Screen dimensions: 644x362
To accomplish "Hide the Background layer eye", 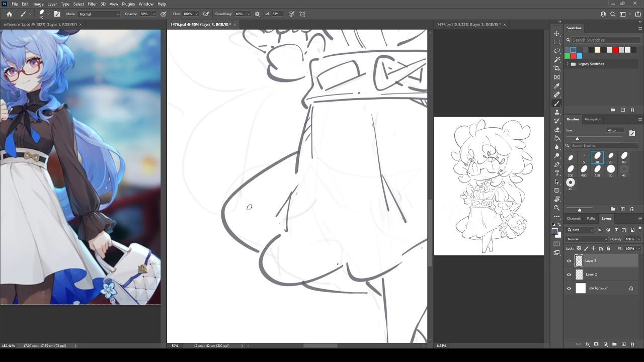I will tap(569, 288).
